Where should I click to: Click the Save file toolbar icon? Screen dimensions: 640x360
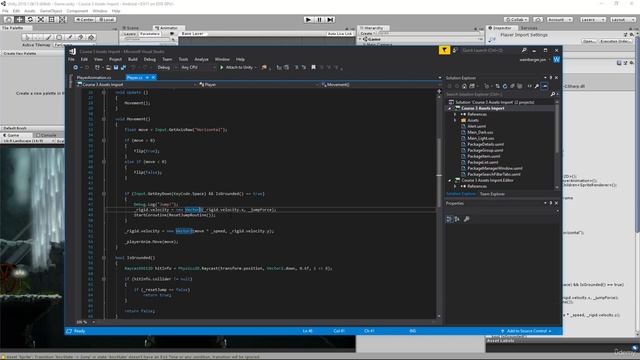point(116,67)
